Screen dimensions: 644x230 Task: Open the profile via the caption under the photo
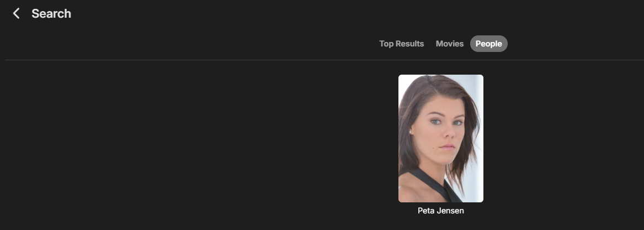point(440,211)
